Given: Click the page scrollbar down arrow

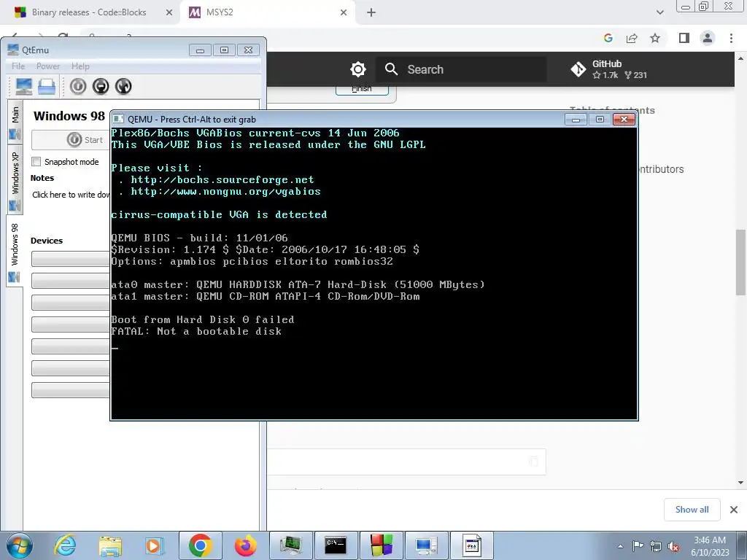Looking at the screenshot, I should tap(741, 483).
